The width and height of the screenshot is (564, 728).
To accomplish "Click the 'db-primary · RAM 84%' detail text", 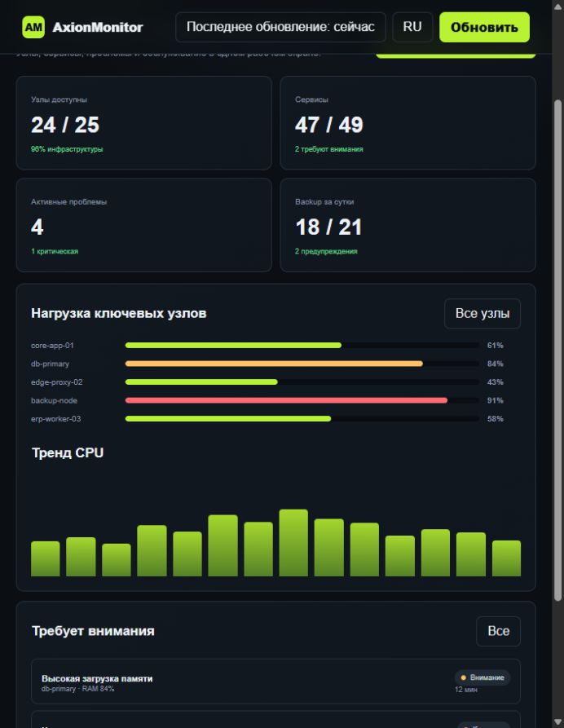I will click(77, 689).
